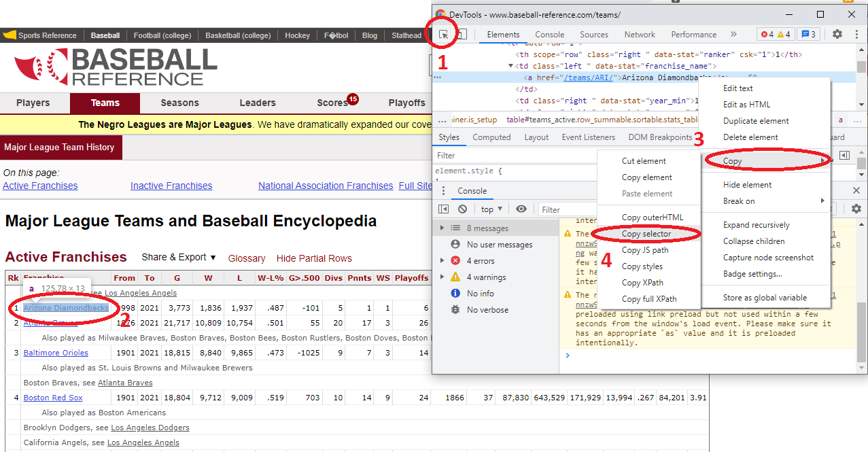
Task: Show more DevTools tabs with double chevron
Action: pos(733,35)
